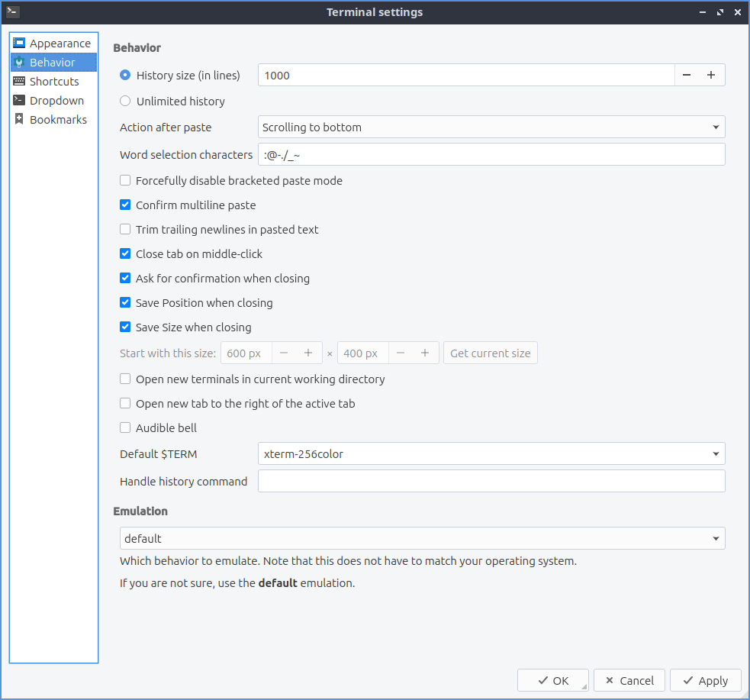Click the Shortcuts keyboard icon

click(19, 82)
